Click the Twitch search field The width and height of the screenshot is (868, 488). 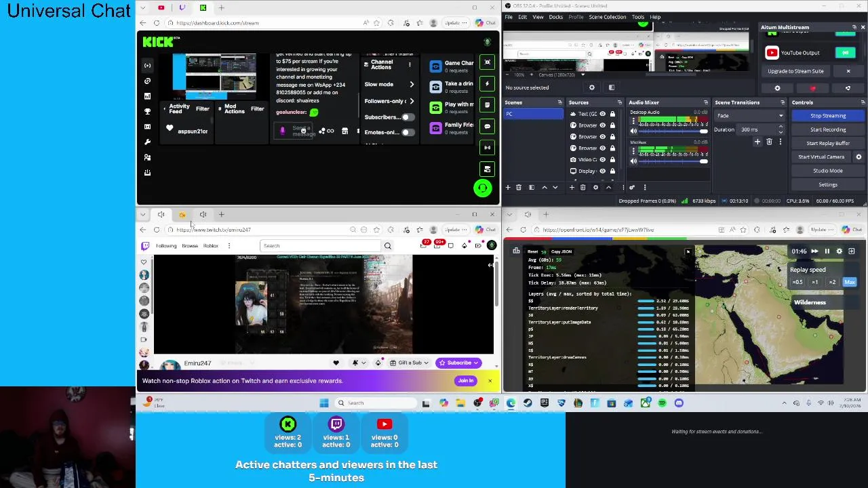pyautogui.click(x=321, y=246)
